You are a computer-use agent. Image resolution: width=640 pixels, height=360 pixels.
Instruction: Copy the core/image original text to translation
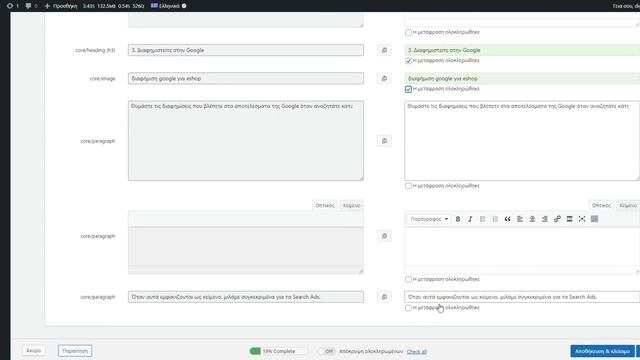click(x=384, y=78)
